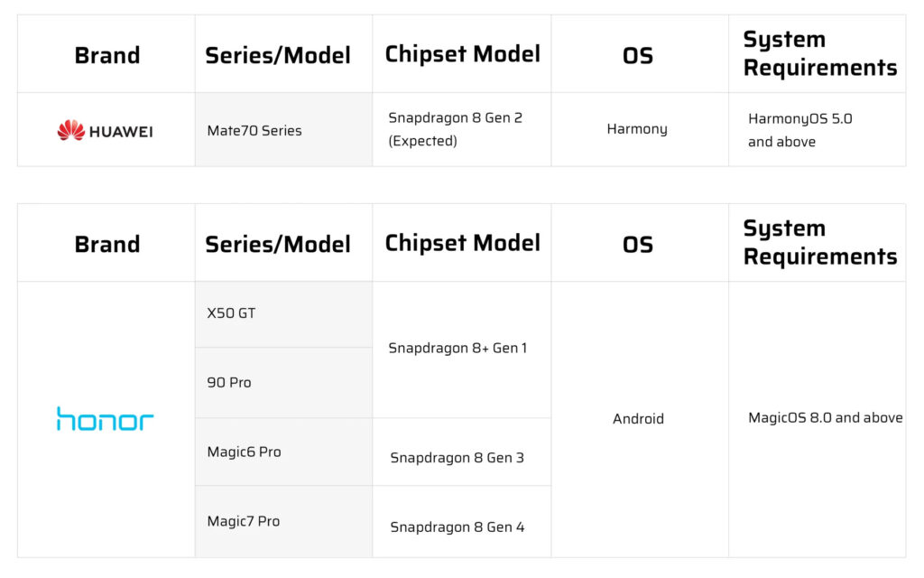The height and width of the screenshot is (578, 924).
Task: Click Series/Model header in Honor table
Action: 278,244
